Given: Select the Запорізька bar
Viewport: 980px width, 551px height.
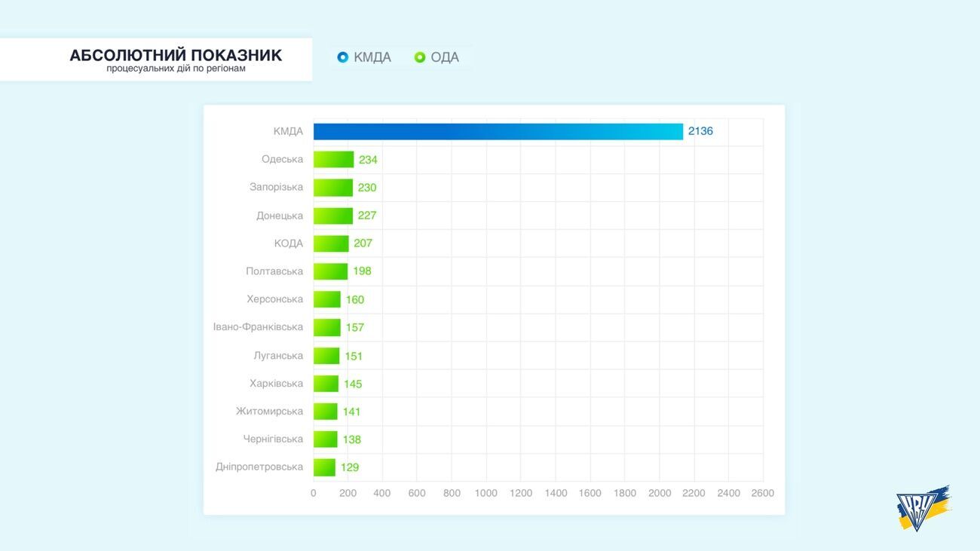Looking at the screenshot, I should [x=333, y=188].
